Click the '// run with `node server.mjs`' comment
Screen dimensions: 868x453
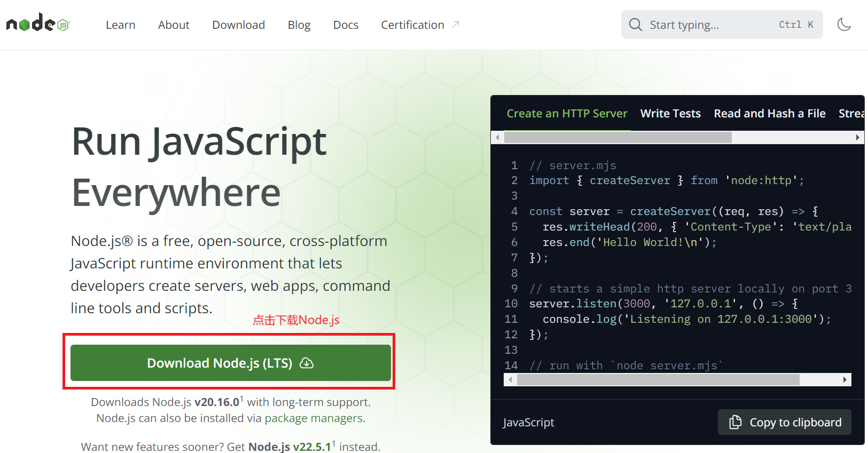(x=626, y=365)
